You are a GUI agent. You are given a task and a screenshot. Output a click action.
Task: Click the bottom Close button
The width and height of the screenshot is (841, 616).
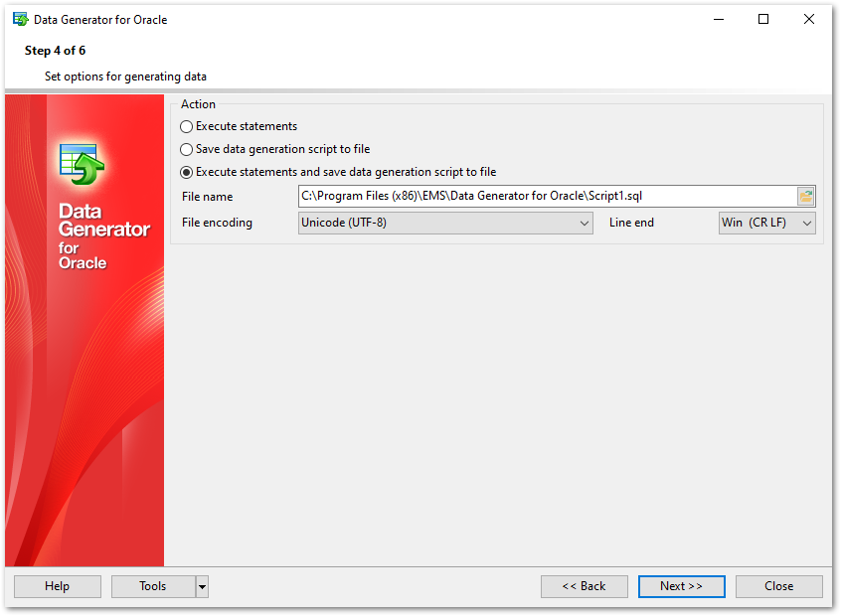pos(778,587)
